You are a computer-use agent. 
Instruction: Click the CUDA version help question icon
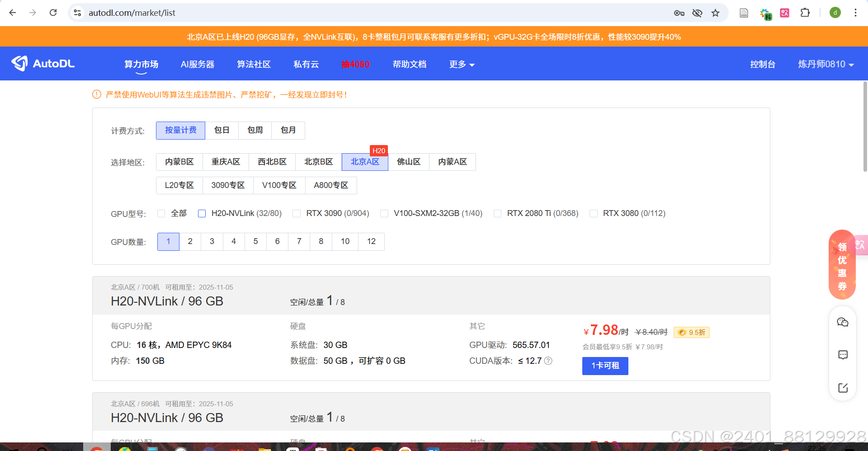coord(548,361)
